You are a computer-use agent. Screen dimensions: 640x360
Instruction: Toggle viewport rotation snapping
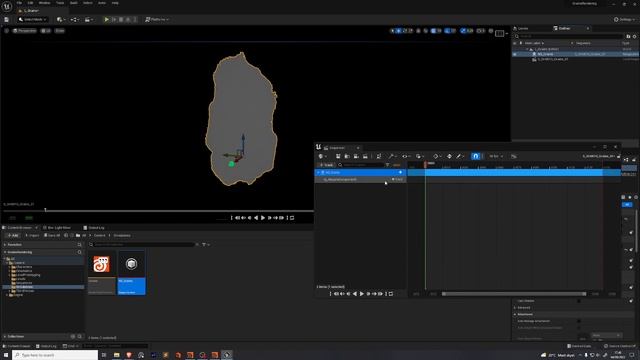pyautogui.click(x=447, y=31)
